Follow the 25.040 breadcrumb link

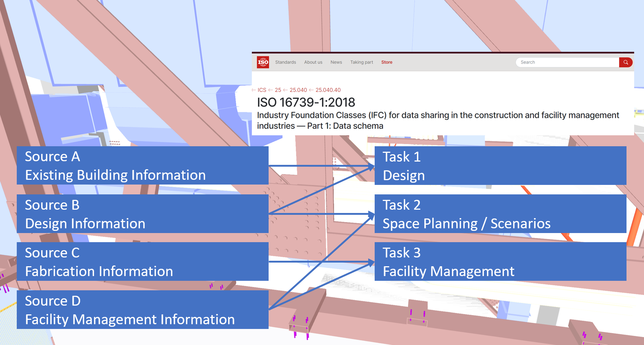pyautogui.click(x=298, y=90)
